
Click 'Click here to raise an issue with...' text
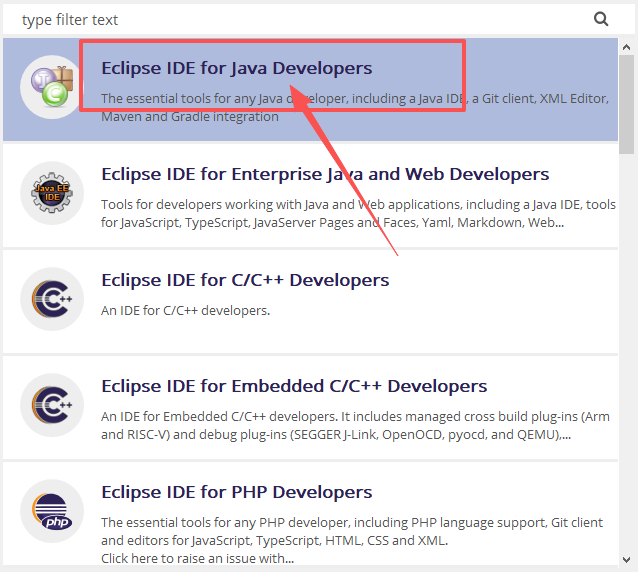pos(197,559)
